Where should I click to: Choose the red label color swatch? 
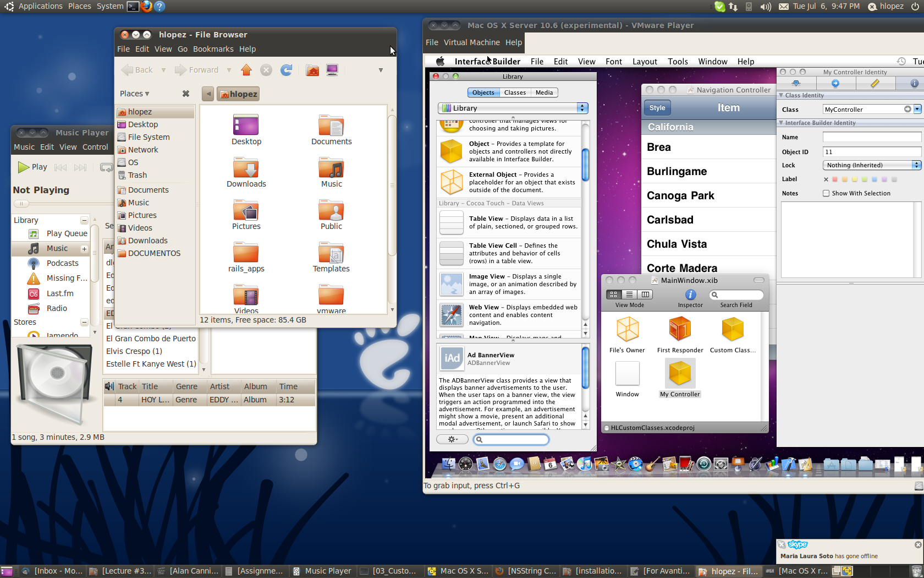click(x=835, y=179)
